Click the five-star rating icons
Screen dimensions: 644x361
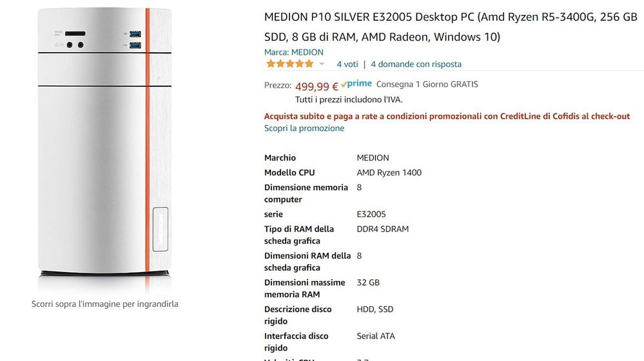[289, 64]
